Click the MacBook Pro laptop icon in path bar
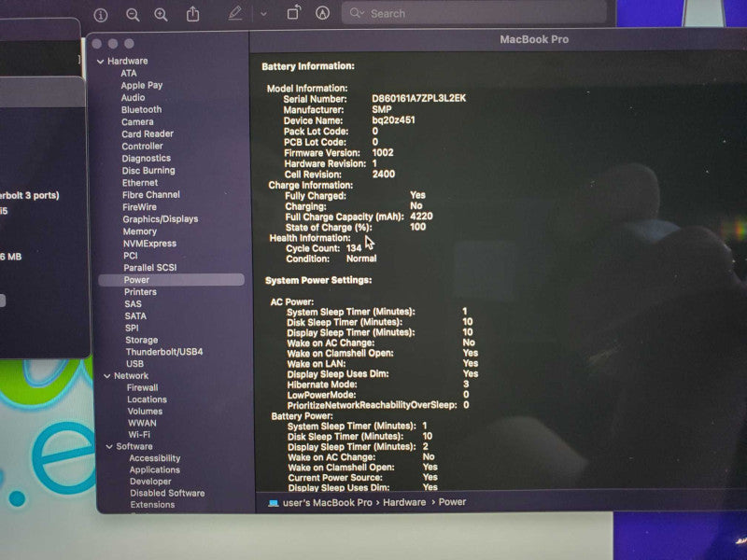 click(273, 503)
